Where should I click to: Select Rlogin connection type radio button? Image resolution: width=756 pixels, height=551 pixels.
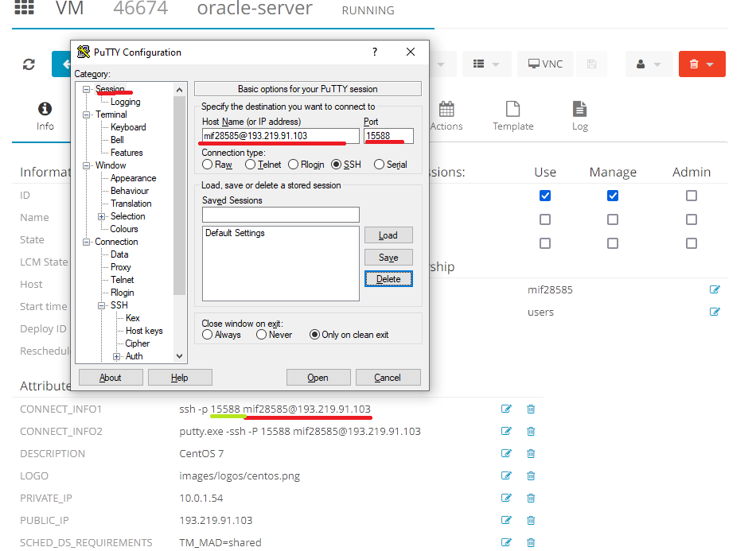[x=293, y=165]
